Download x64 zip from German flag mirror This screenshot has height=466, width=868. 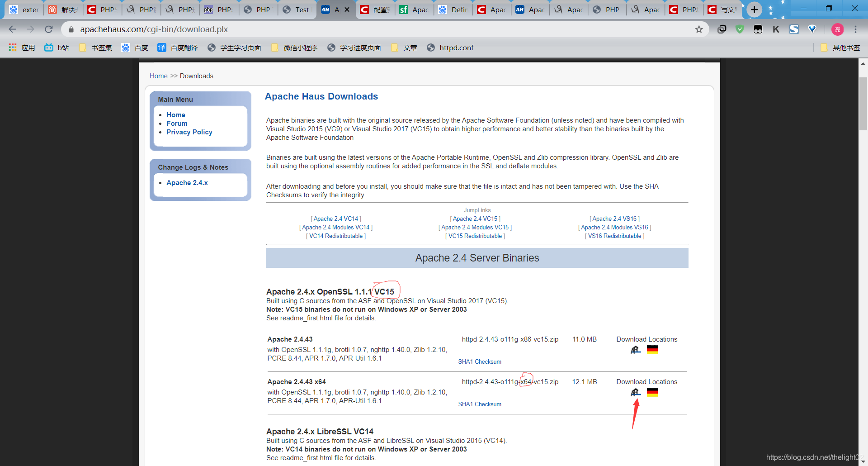pyautogui.click(x=652, y=392)
